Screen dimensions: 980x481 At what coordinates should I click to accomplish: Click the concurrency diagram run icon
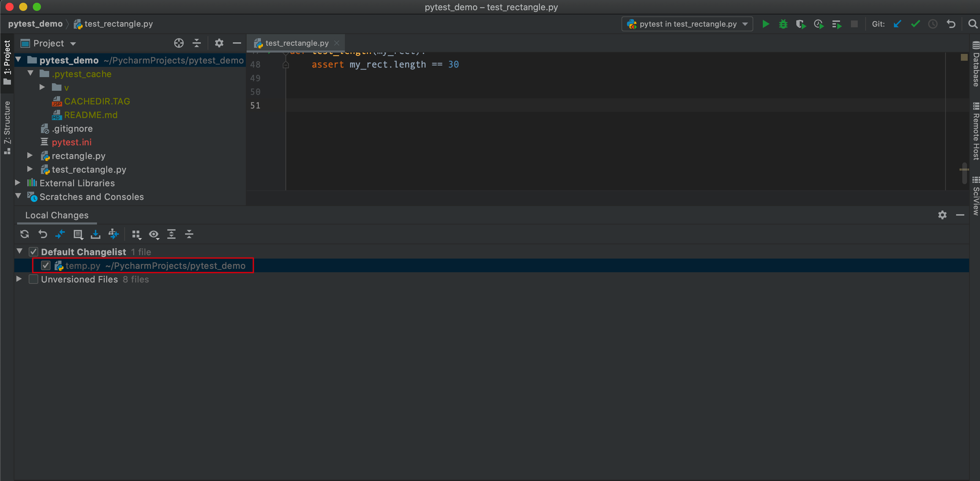click(x=837, y=24)
